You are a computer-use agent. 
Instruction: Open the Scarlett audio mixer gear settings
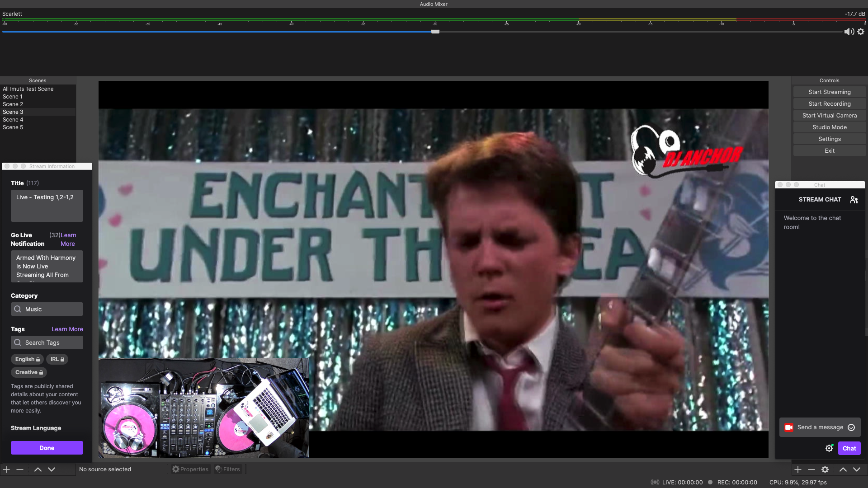pyautogui.click(x=861, y=32)
